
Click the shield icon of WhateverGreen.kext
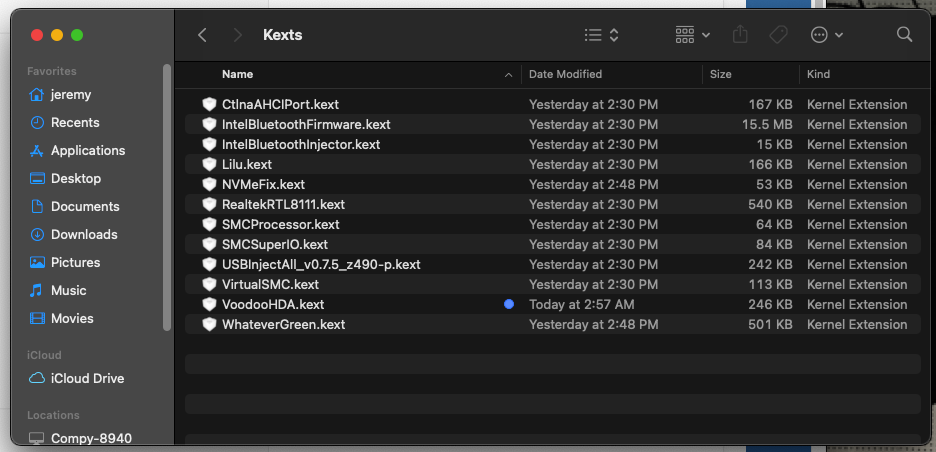(x=209, y=324)
